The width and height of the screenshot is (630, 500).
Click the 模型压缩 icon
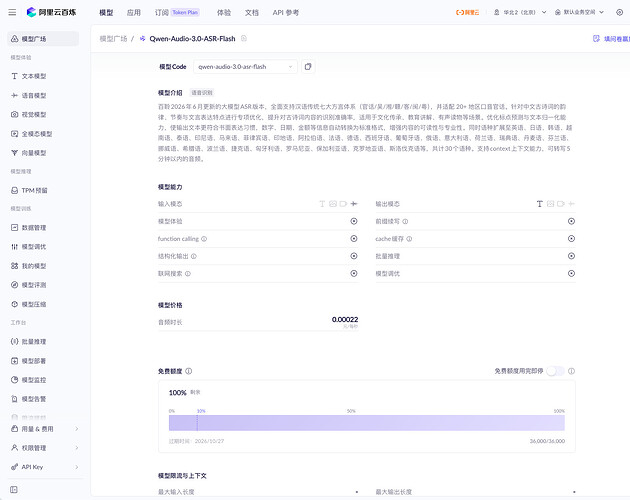point(14,304)
